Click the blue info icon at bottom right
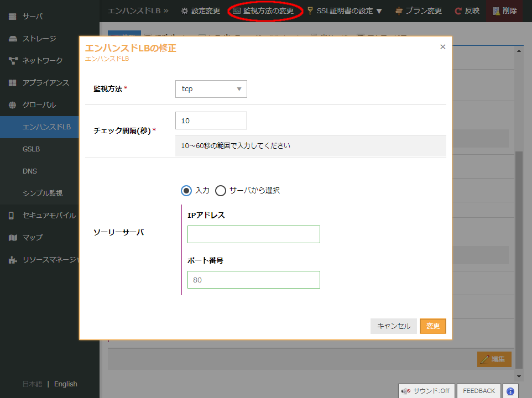 pyautogui.click(x=510, y=391)
